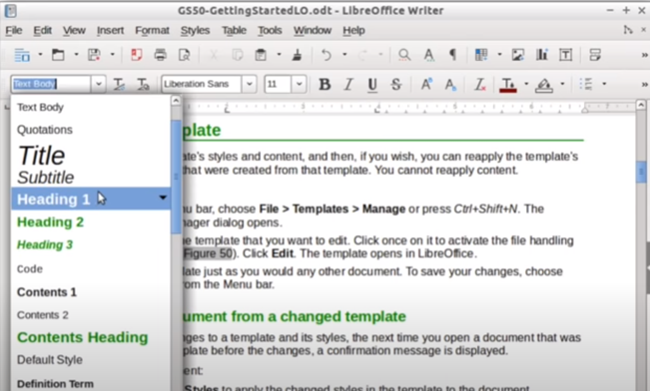Run the spelling check icon
The height and width of the screenshot is (391, 650).
click(429, 55)
